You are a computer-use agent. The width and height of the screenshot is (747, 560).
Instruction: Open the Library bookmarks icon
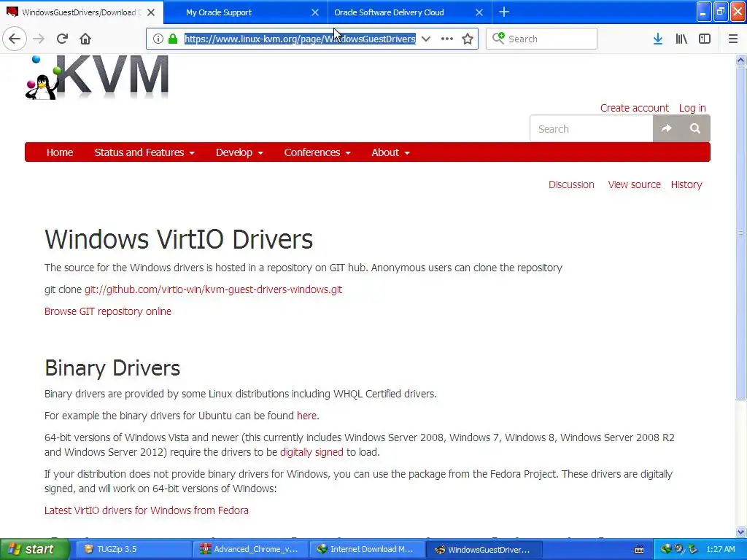coord(681,39)
